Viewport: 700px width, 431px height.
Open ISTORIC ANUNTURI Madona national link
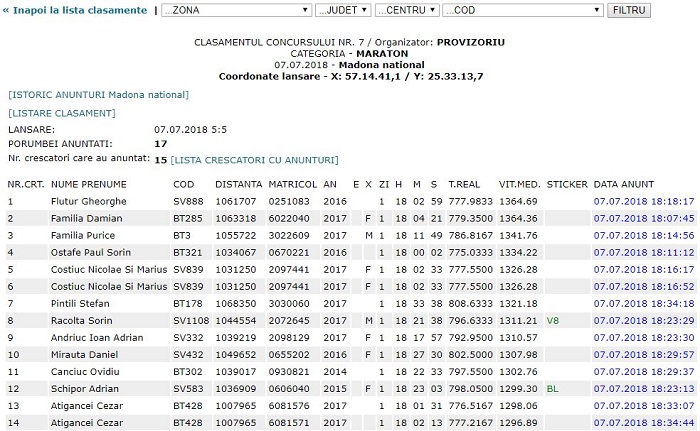(x=98, y=95)
